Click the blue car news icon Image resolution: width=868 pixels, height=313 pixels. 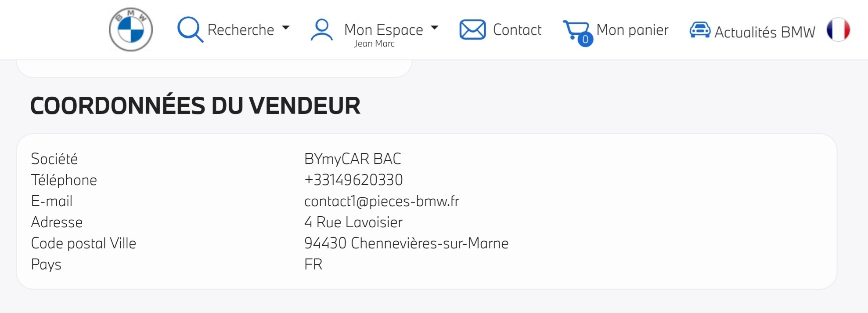pos(700,30)
